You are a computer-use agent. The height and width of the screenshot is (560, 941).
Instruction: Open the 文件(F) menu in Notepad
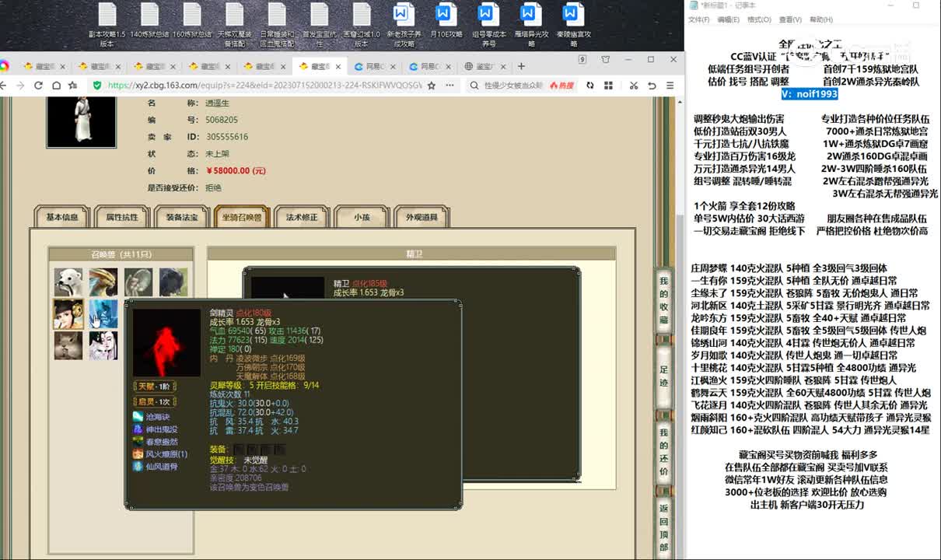[x=699, y=19]
